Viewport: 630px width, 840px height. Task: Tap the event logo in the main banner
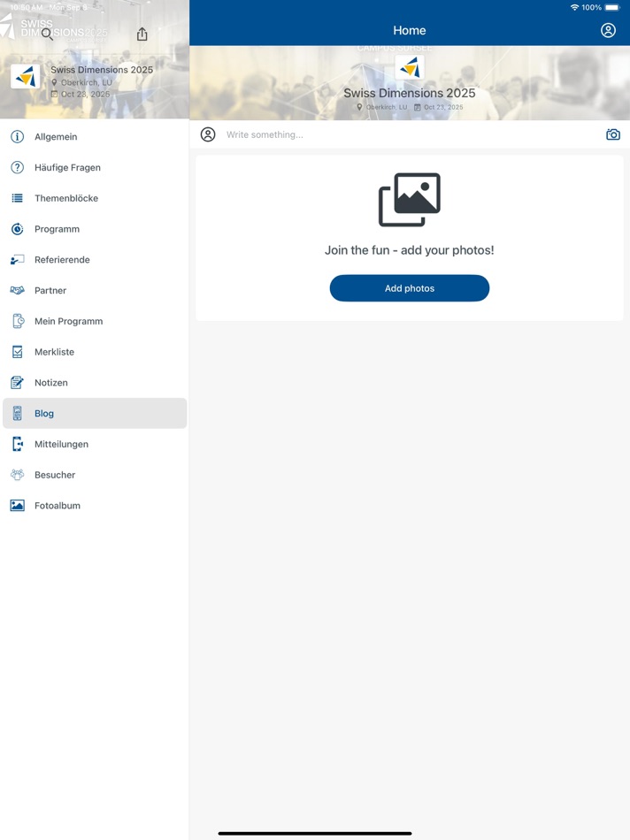click(x=410, y=67)
